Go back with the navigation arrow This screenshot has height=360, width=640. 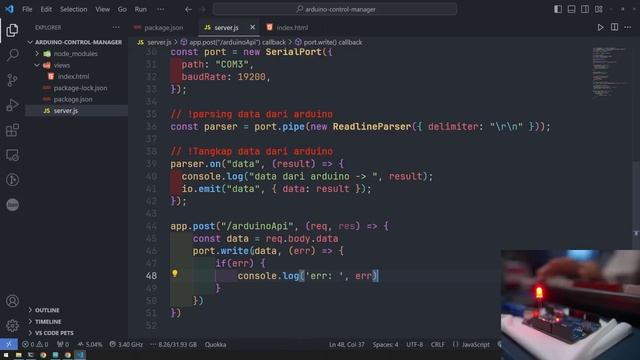pos(188,9)
